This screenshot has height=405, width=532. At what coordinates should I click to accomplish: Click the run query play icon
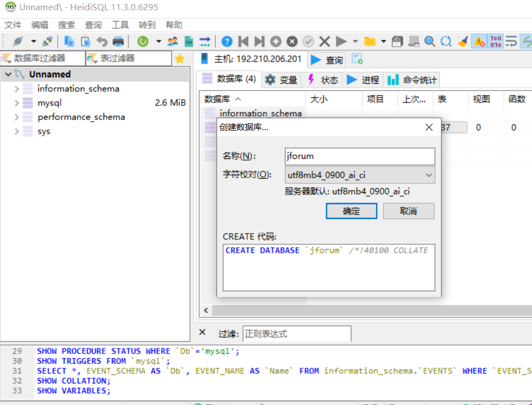[x=341, y=41]
